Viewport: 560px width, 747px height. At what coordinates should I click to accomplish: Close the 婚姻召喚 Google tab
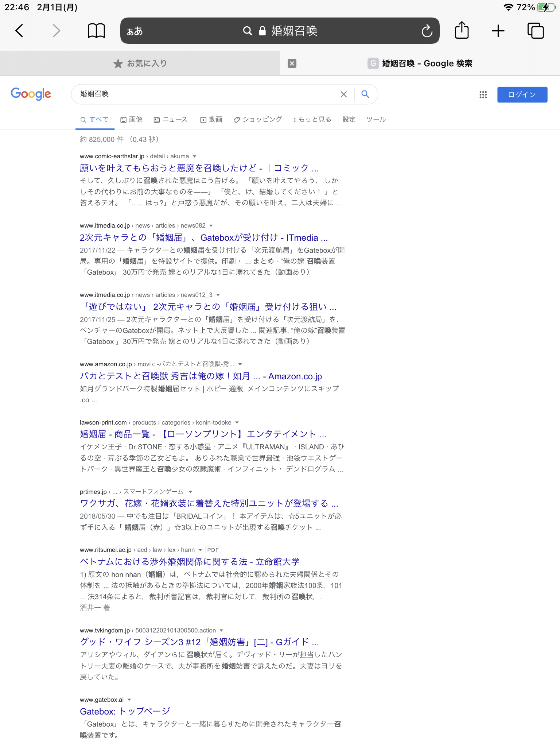tap(292, 63)
